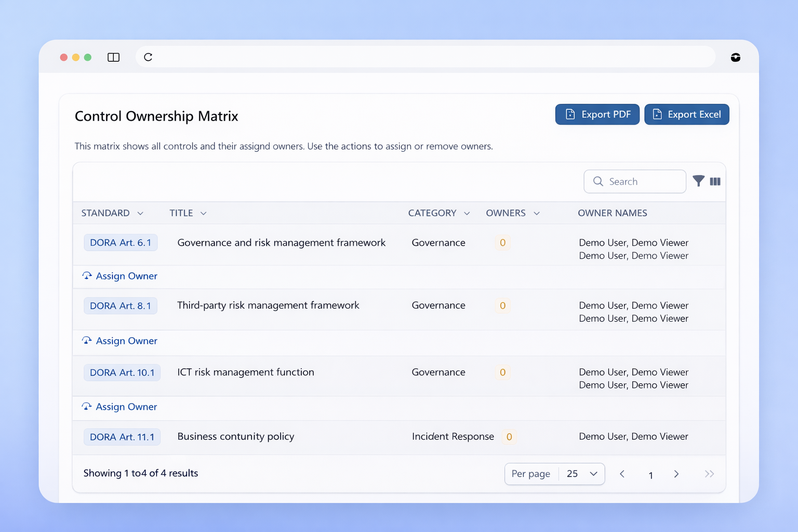The height and width of the screenshot is (532, 798).
Task: Toggle the browser sidebar panel icon
Action: point(113,57)
